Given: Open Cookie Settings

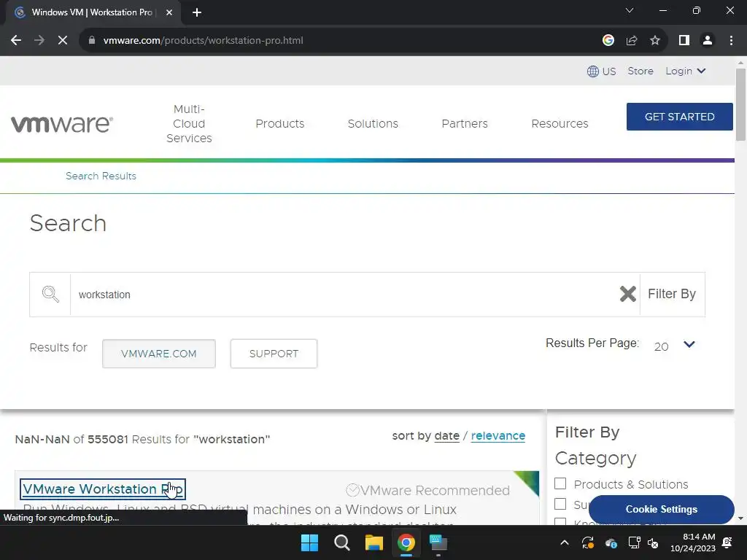Looking at the screenshot, I should [x=661, y=509].
